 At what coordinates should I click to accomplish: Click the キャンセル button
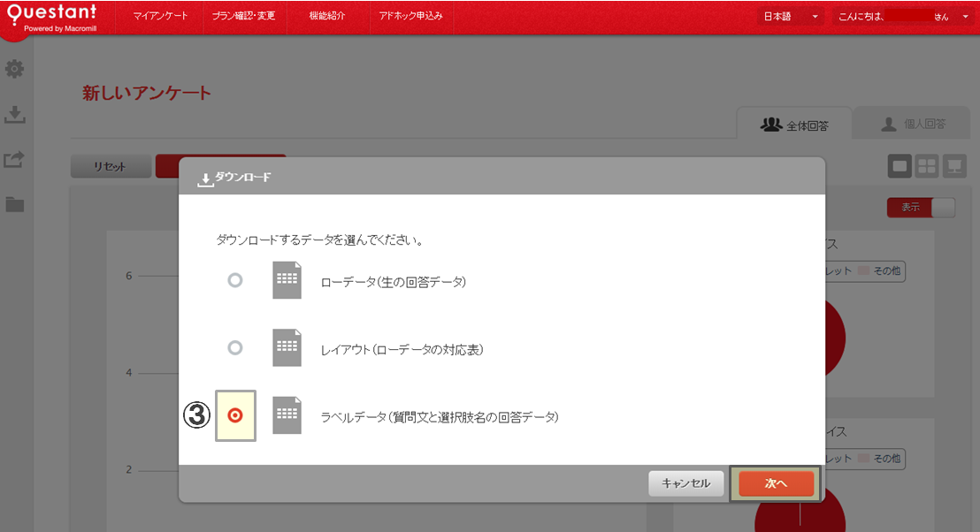(685, 483)
